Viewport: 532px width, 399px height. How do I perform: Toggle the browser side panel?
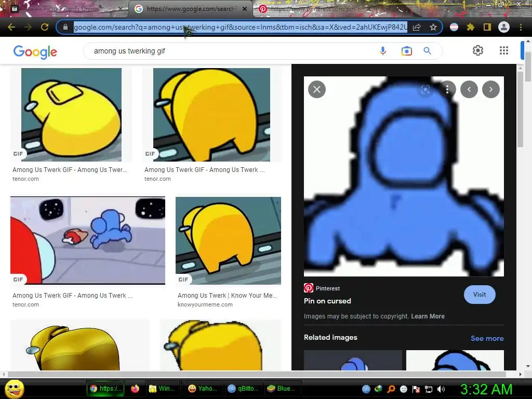point(487,27)
